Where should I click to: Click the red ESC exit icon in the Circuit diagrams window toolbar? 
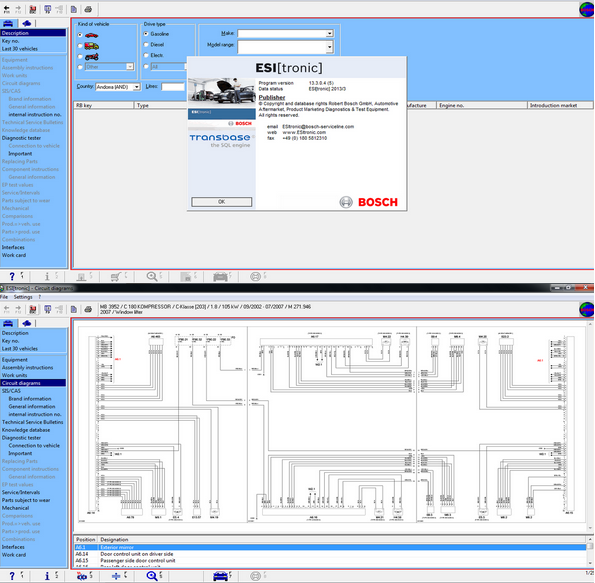tap(33, 309)
